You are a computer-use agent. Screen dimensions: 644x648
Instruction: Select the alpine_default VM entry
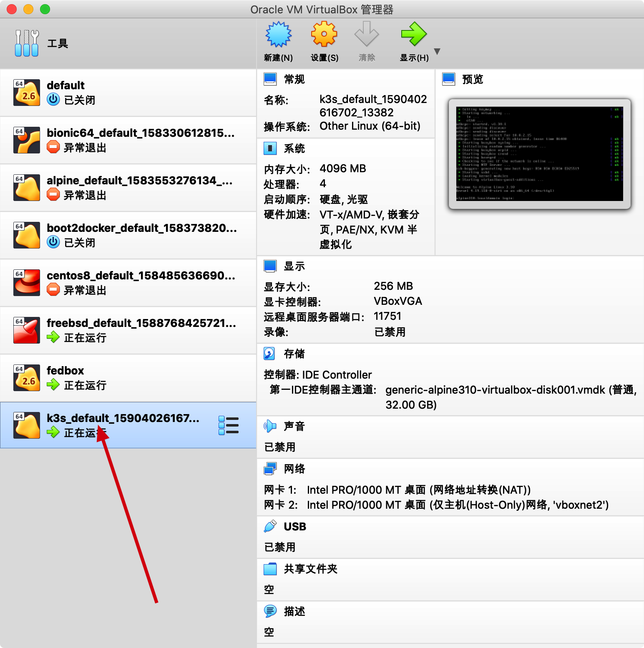(x=128, y=188)
